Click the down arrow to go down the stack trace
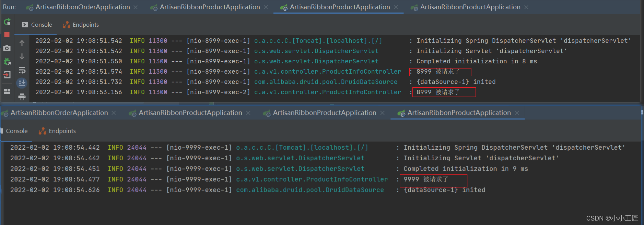 click(22, 57)
